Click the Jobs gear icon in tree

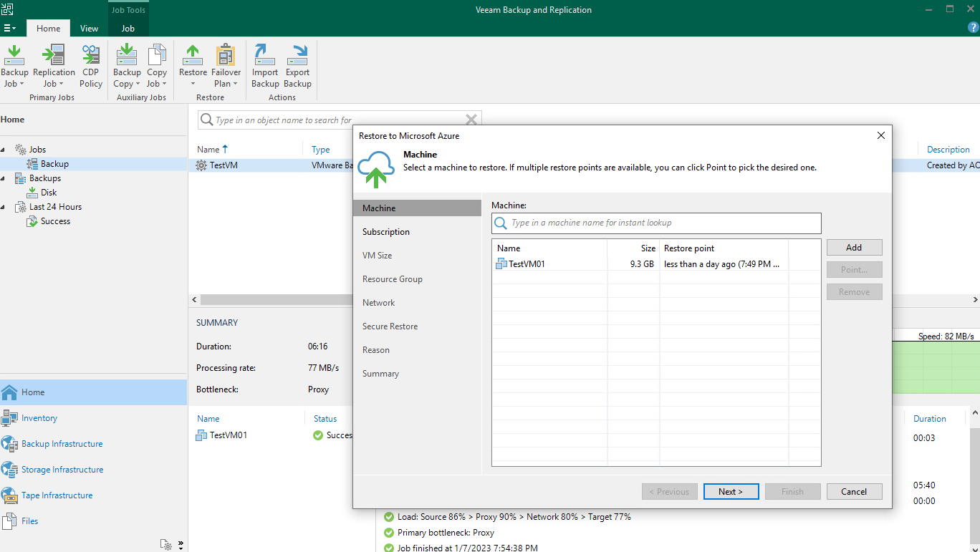[20, 150]
